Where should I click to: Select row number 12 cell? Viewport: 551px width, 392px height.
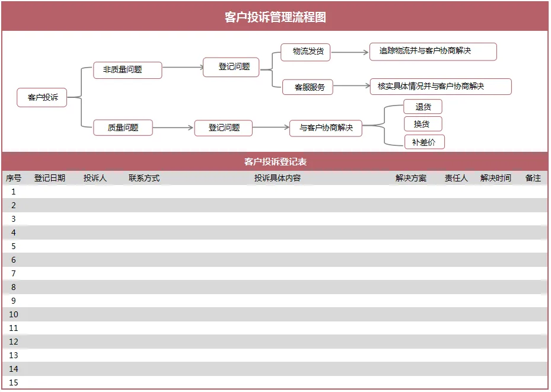[x=14, y=342]
